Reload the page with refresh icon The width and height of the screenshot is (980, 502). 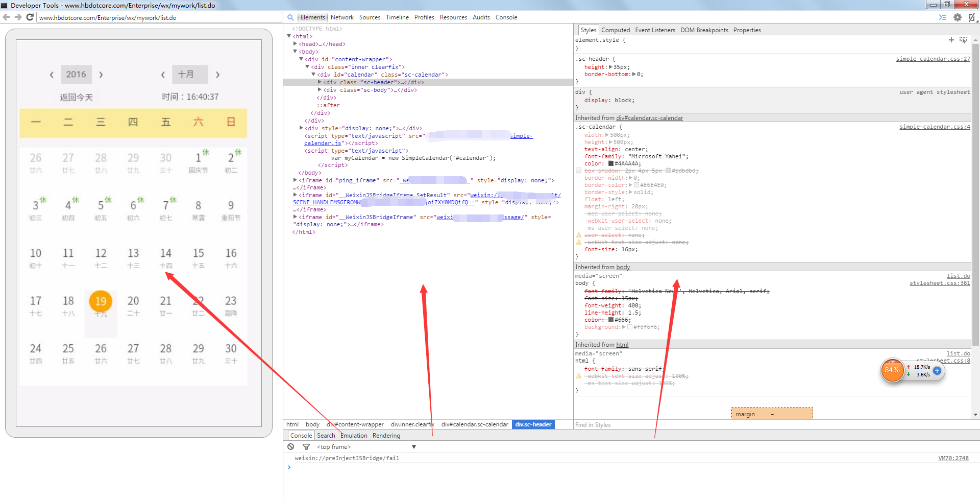30,17
